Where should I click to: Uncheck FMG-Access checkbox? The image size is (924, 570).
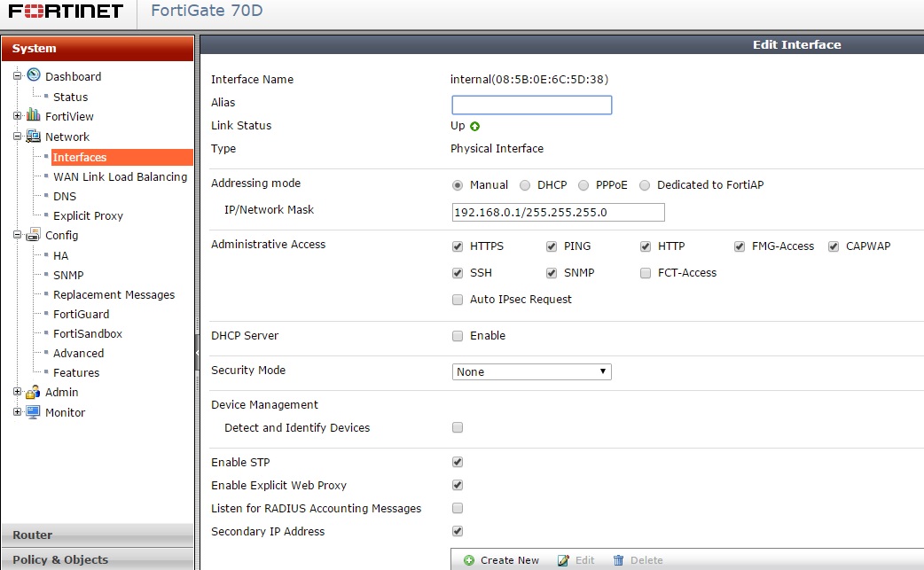[x=740, y=246]
